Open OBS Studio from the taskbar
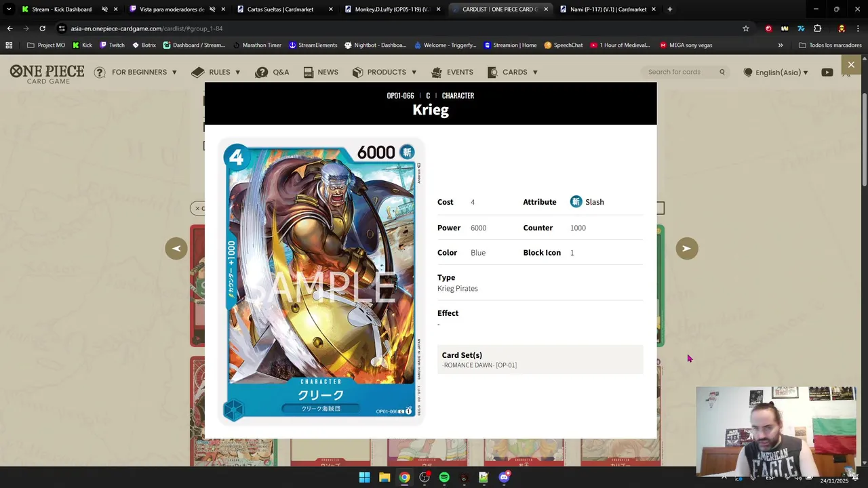 425,478
